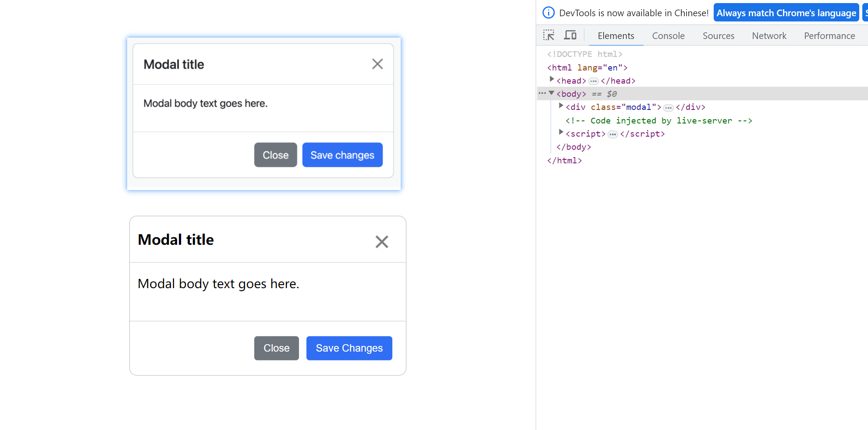
Task: Click the ellipsis badge inside the div modal tag
Action: pyautogui.click(x=668, y=108)
